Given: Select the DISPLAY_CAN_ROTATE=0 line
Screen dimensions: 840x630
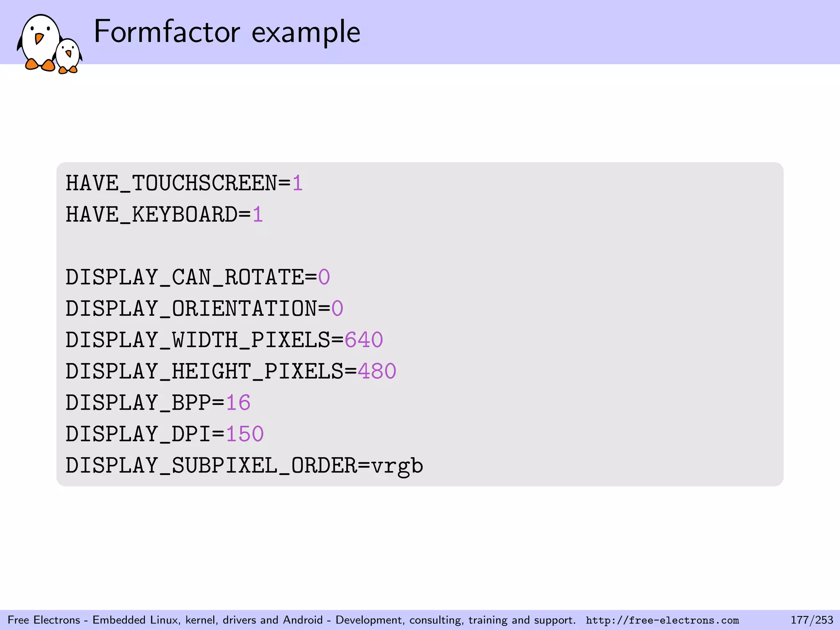Looking at the screenshot, I should [198, 277].
